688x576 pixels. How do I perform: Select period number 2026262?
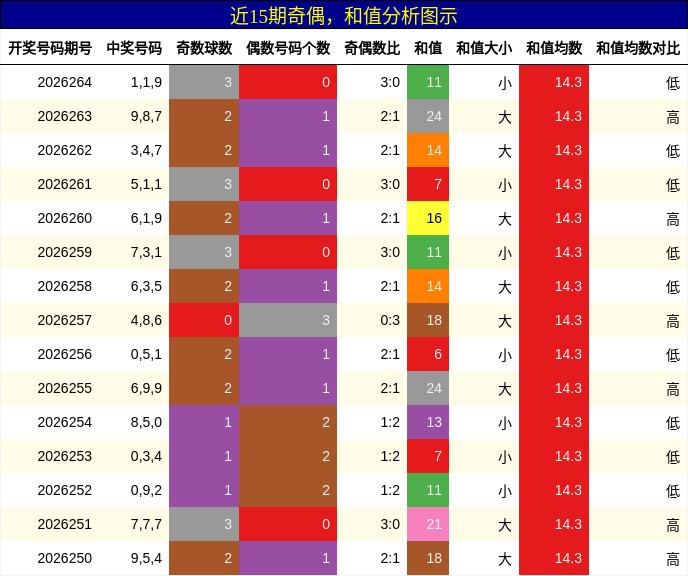64,150
